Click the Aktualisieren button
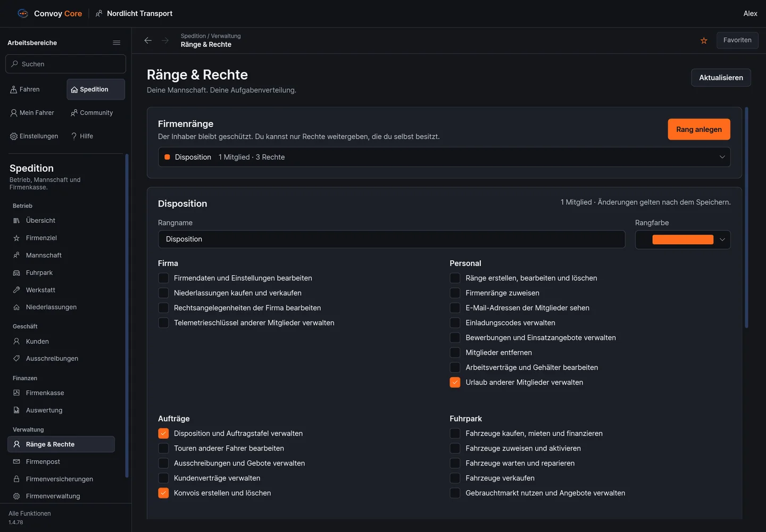The image size is (766, 532). (x=721, y=78)
